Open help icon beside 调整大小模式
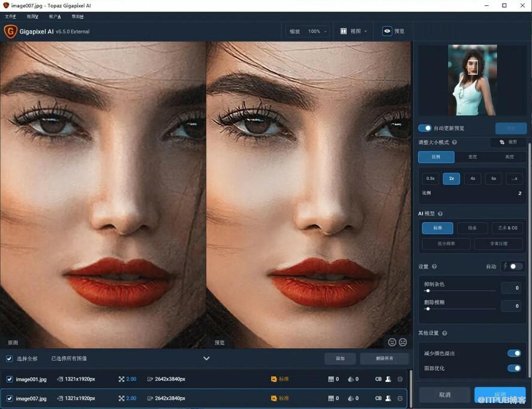The width and height of the screenshot is (532, 409). pos(454,142)
